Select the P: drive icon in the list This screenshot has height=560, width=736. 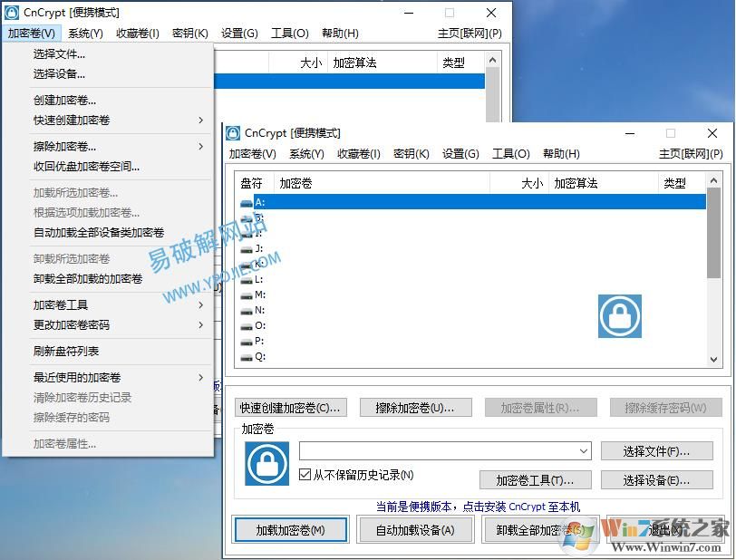point(245,340)
